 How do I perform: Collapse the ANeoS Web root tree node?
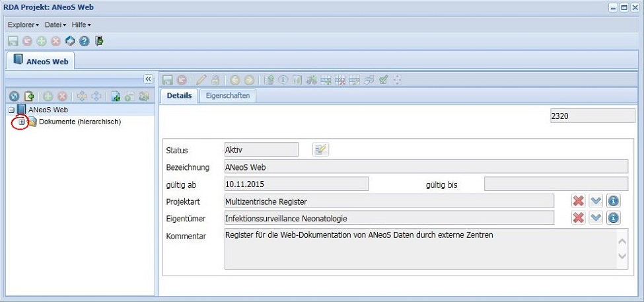click(x=12, y=110)
